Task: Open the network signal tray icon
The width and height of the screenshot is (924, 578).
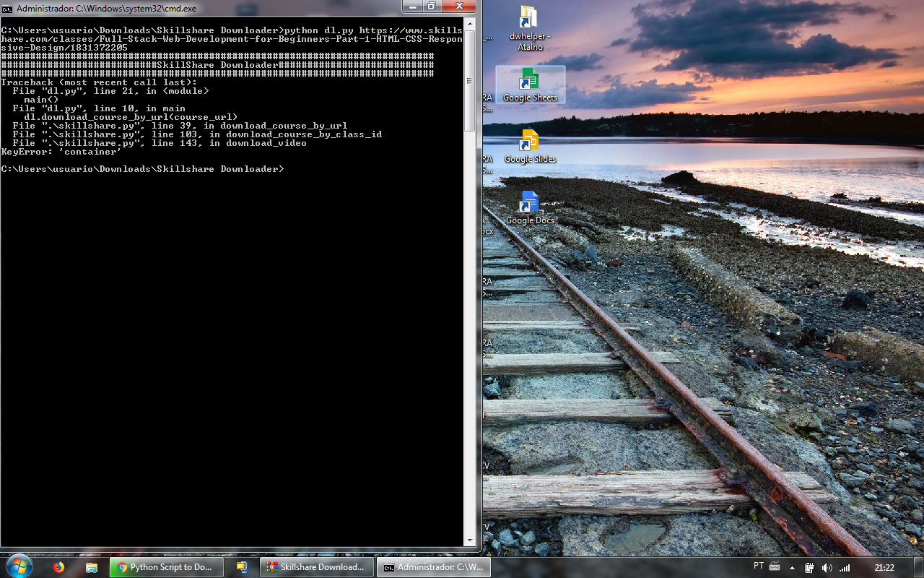Action: coord(844,568)
